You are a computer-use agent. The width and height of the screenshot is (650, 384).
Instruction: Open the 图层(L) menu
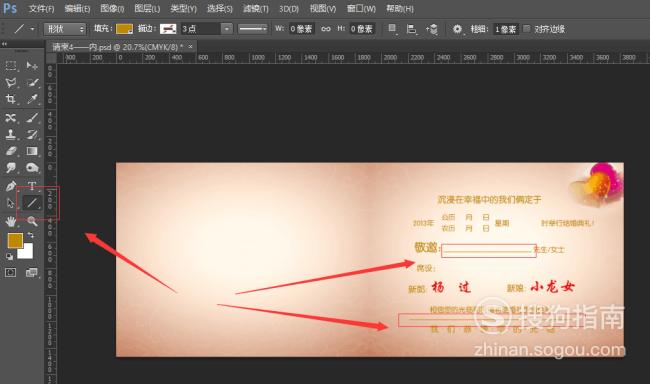(147, 8)
